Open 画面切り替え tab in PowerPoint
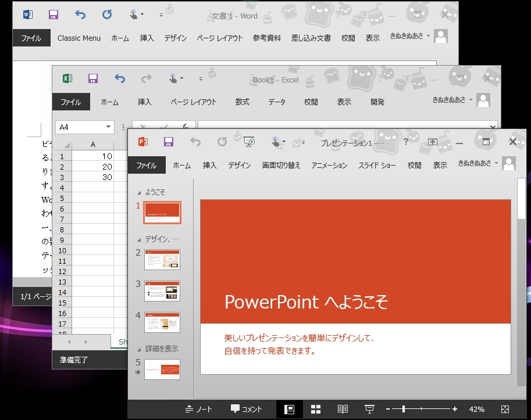 pos(281,165)
